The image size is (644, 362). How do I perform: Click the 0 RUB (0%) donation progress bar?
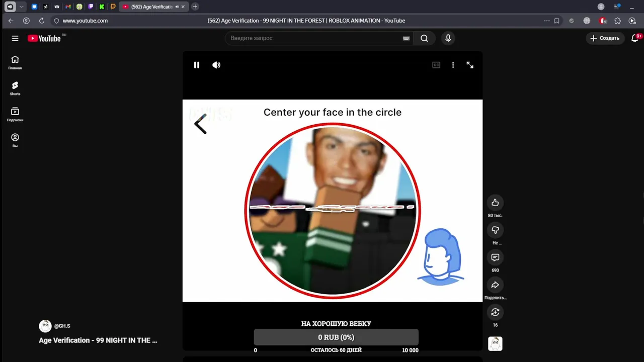[x=336, y=337]
